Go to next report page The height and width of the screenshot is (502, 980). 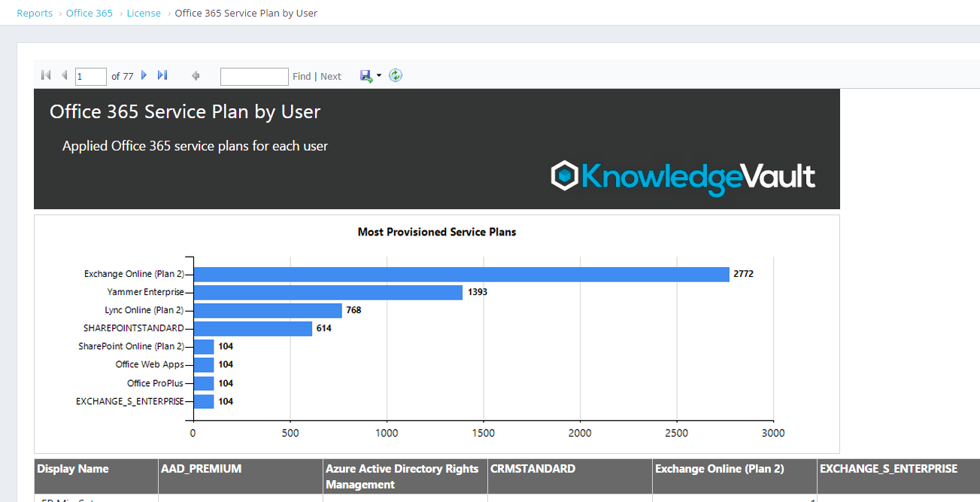144,75
